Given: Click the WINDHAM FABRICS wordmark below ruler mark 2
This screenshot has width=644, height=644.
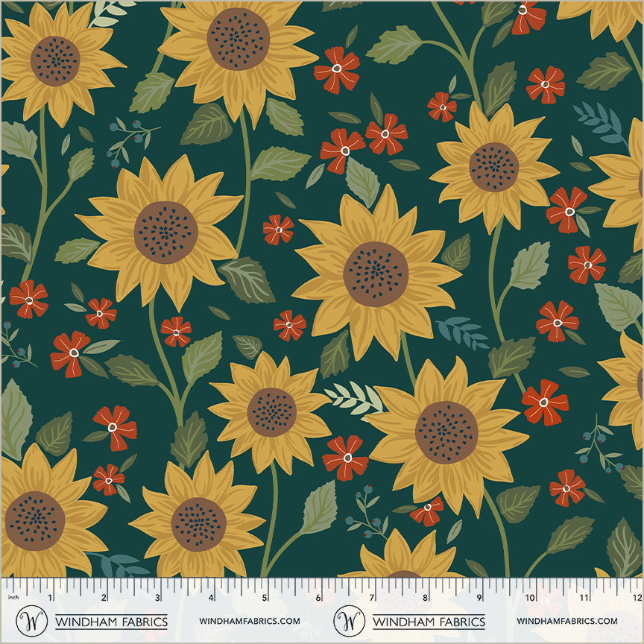Looking at the screenshot, I should (x=111, y=621).
